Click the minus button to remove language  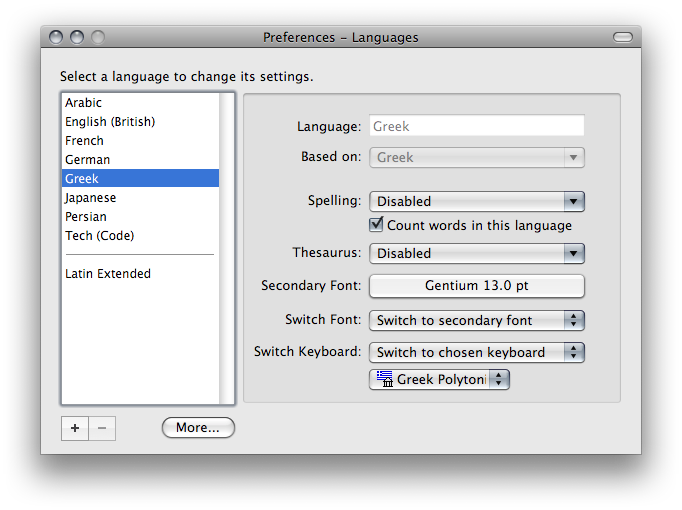pyautogui.click(x=102, y=428)
